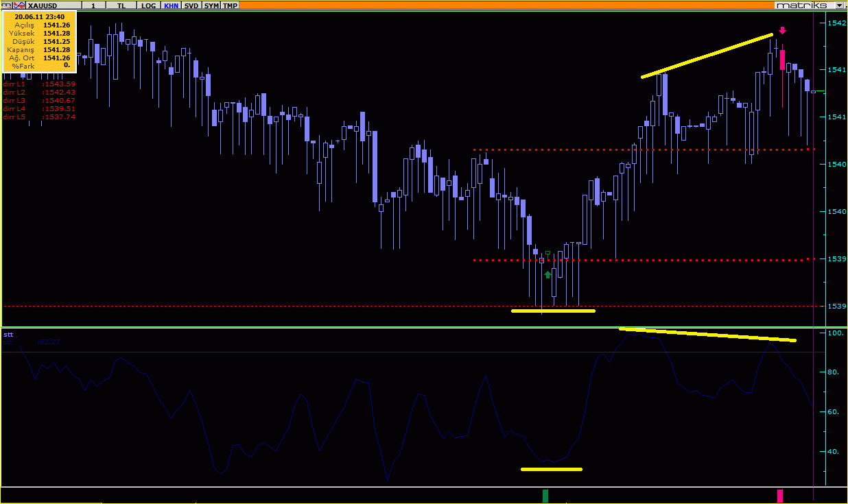Viewport: 848px width, 504px height.
Task: Click the Yüksek value 1541.28
Action: 56,33
